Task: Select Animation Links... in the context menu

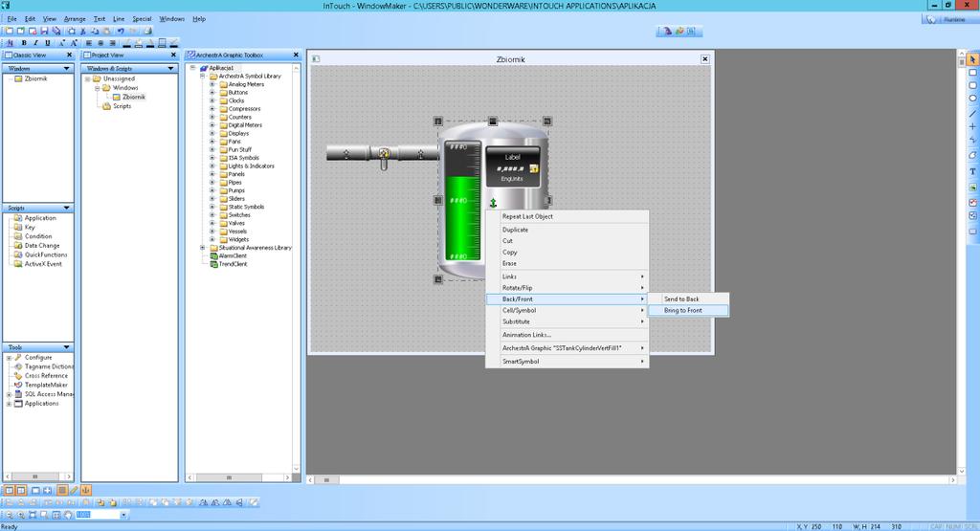Action: (x=567, y=335)
